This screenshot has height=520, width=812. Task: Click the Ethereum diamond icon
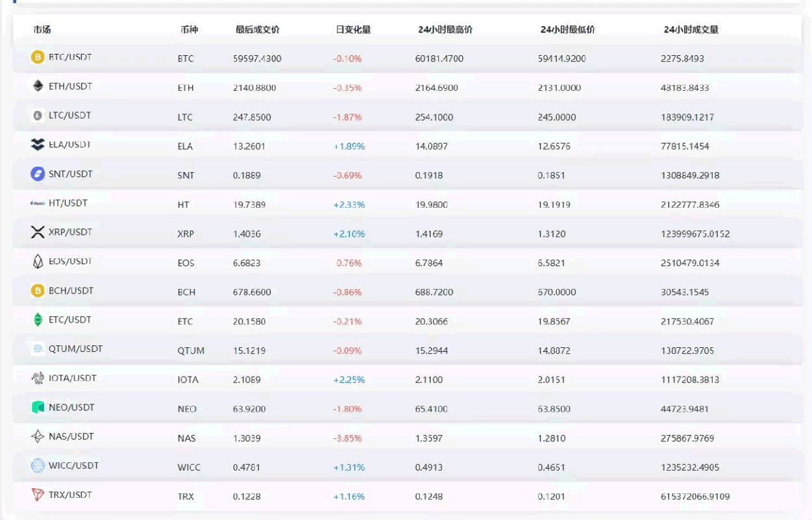click(x=38, y=86)
